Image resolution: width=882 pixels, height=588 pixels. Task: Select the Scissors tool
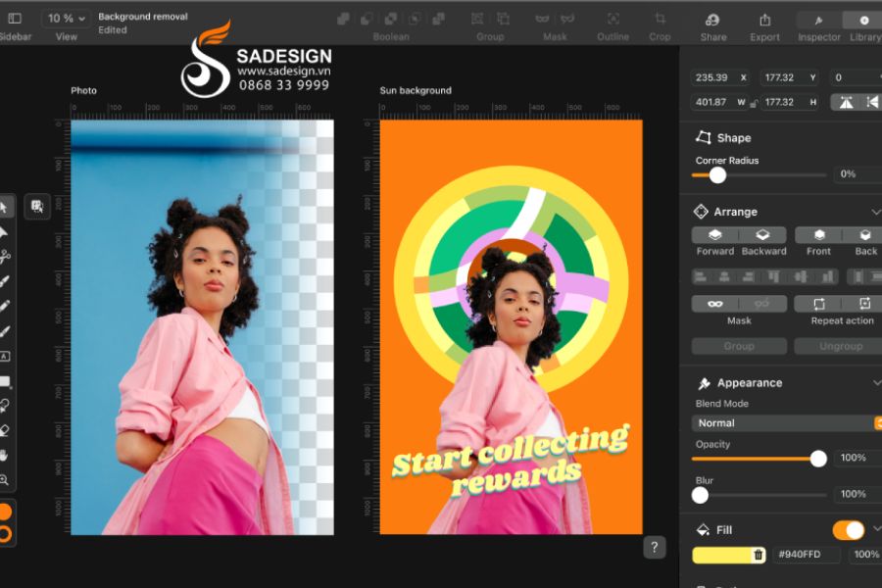pyautogui.click(x=5, y=257)
